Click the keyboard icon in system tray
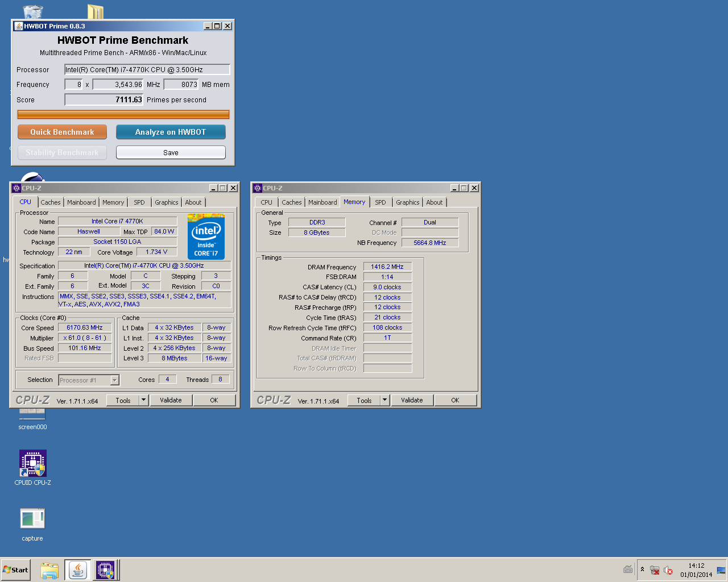 click(628, 570)
